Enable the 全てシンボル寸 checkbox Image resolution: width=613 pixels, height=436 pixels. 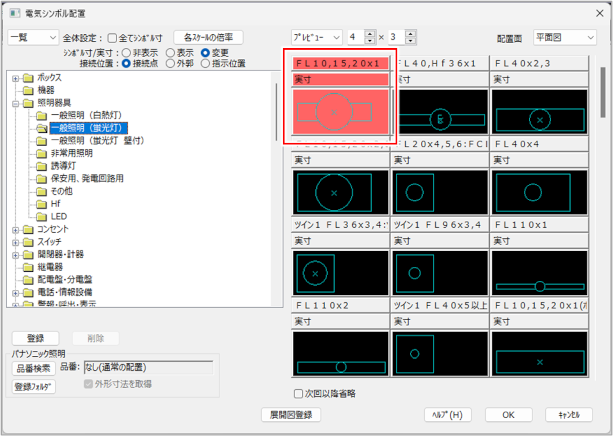click(x=112, y=37)
